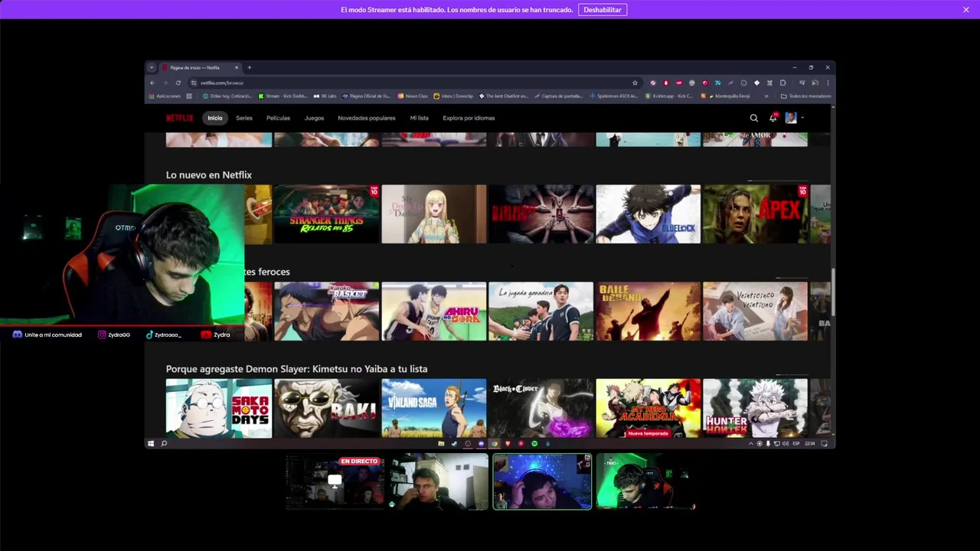Dismiss the streamer mode banner

pos(966,9)
